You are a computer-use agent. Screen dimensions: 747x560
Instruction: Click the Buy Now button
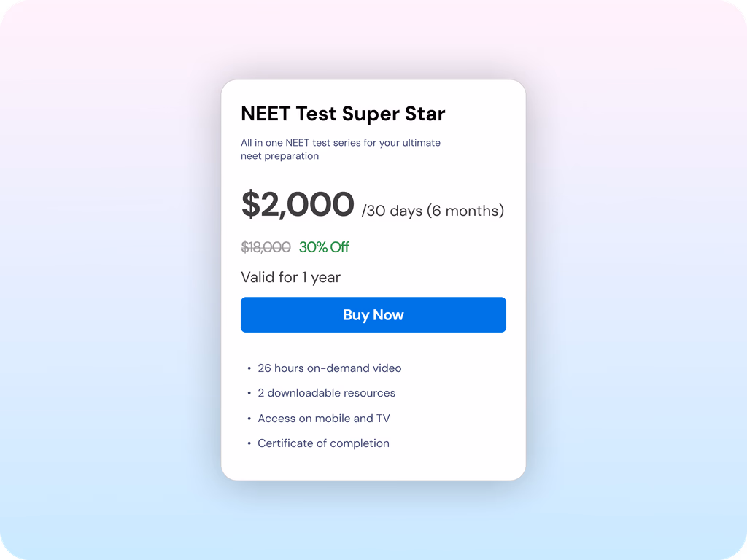(373, 315)
